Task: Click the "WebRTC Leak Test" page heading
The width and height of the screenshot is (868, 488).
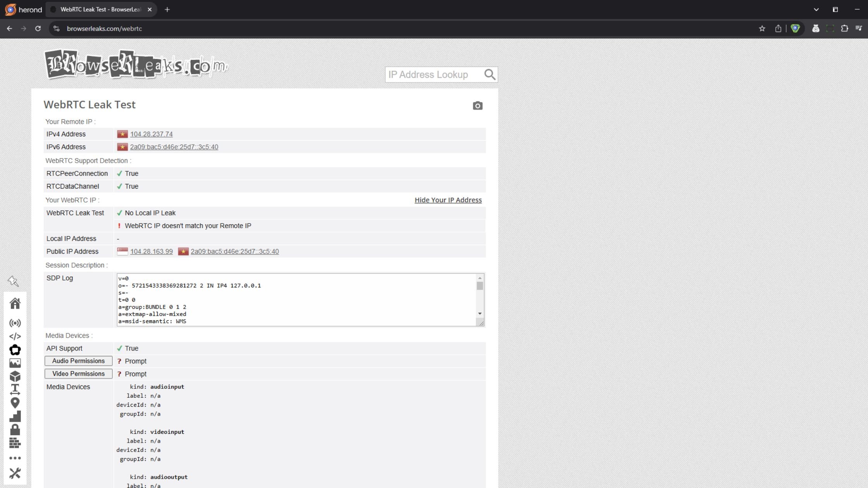Action: click(x=90, y=105)
